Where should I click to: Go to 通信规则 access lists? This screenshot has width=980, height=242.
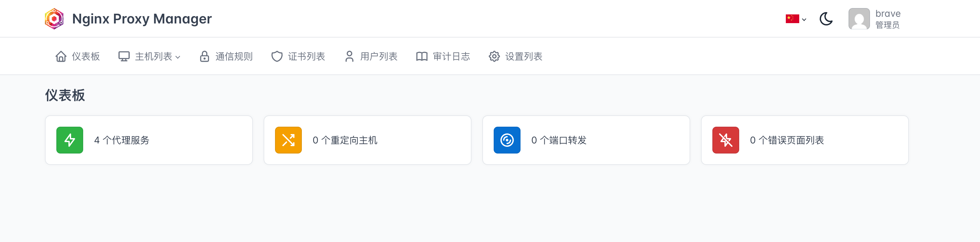point(226,57)
